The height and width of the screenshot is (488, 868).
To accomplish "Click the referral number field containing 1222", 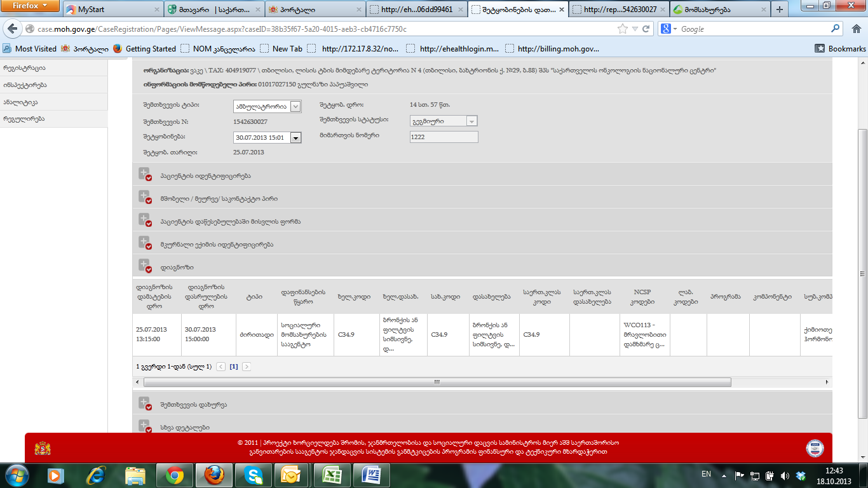I will coord(443,137).
